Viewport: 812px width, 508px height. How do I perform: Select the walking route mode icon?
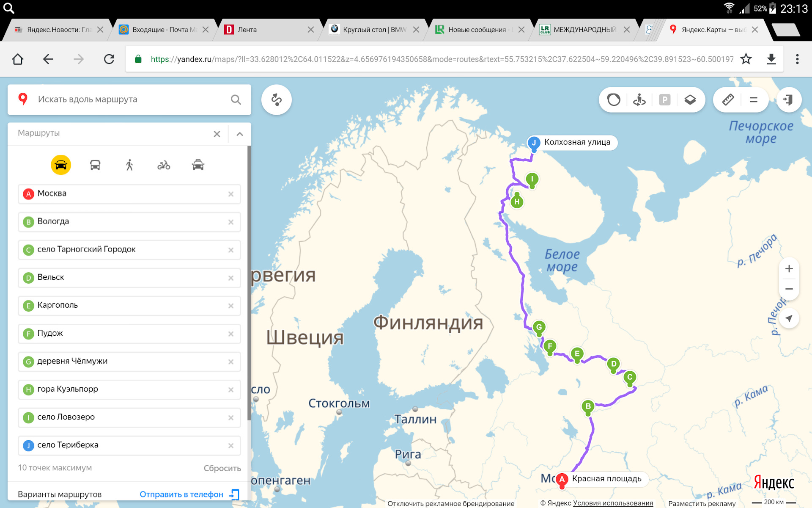click(129, 165)
